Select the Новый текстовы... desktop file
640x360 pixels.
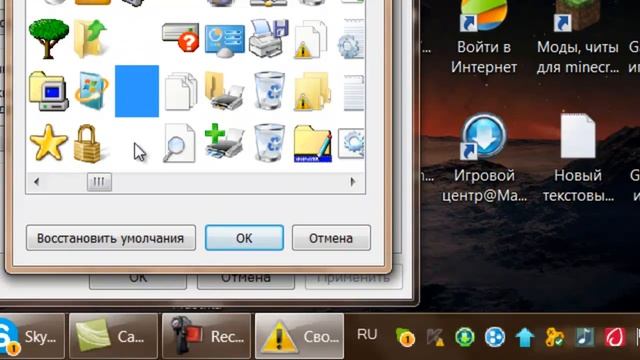point(578,158)
